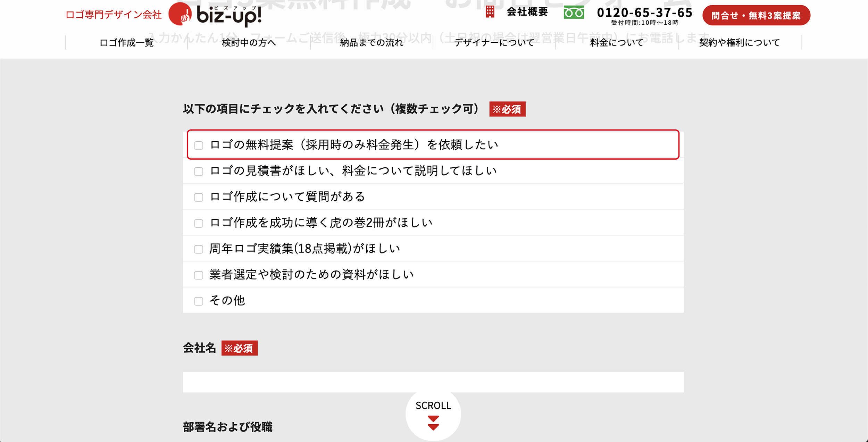
Task: Click 問合せ・無料3案提案 red button
Action: pyautogui.click(x=756, y=15)
